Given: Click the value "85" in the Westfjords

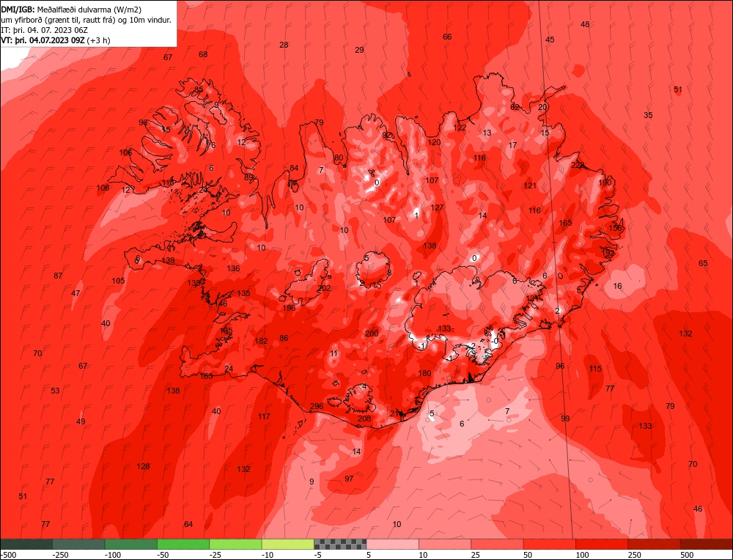Looking at the screenshot, I should coord(199,89).
